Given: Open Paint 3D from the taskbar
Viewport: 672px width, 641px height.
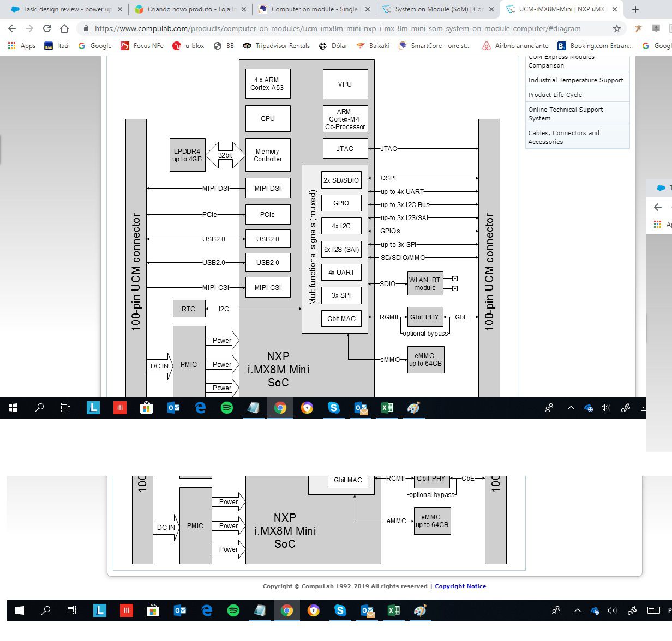Looking at the screenshot, I should click(x=413, y=408).
